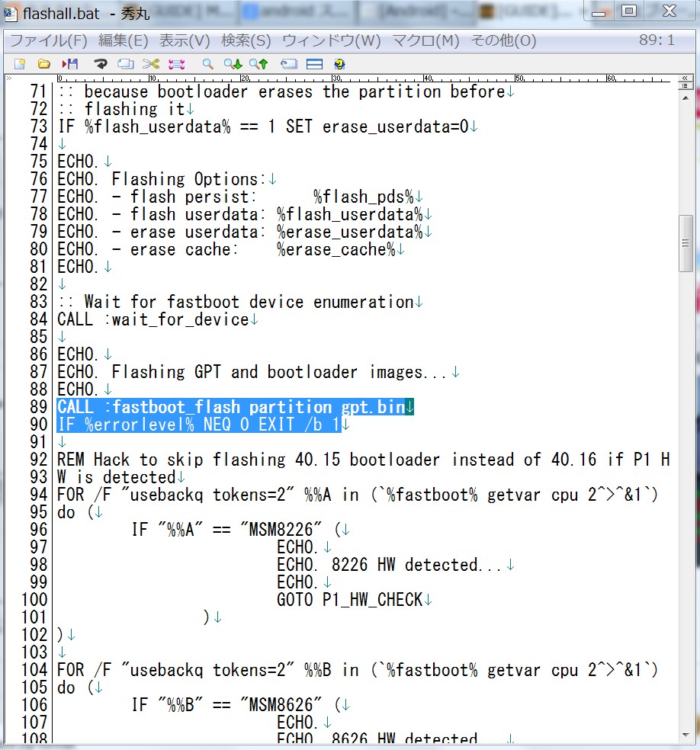Create a new file from the toolbar
The image size is (700, 750).
click(x=20, y=63)
